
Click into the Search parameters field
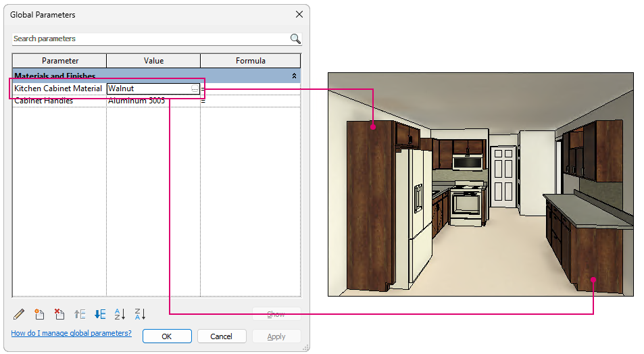[151, 39]
